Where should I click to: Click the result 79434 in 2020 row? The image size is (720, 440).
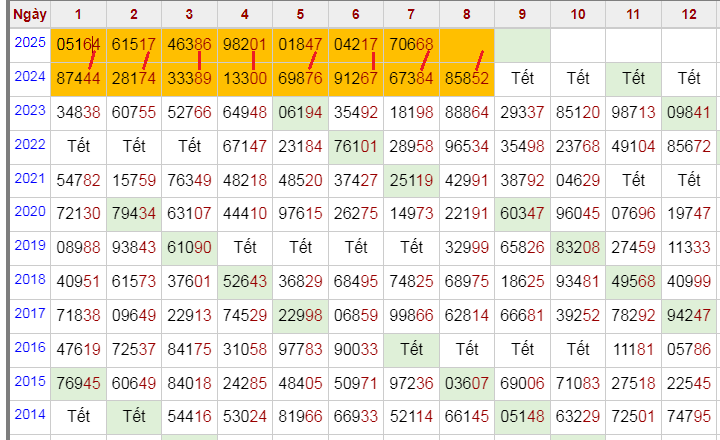(134, 214)
